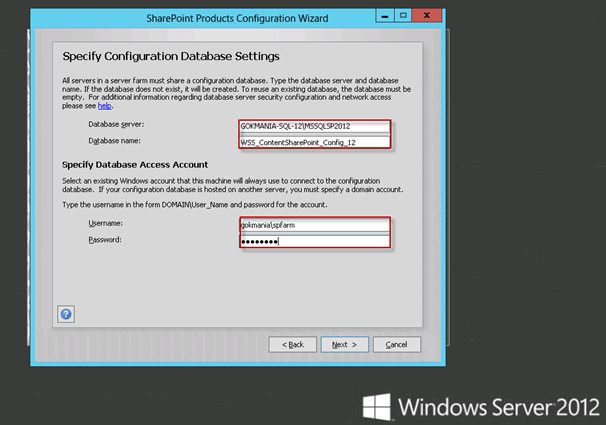Open the help hyperlink in the description
The height and width of the screenshot is (425, 606).
[x=104, y=106]
